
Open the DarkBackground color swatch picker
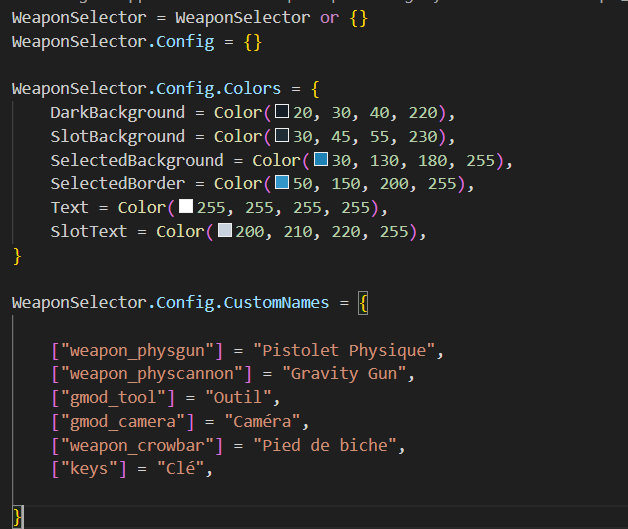pyautogui.click(x=282, y=112)
